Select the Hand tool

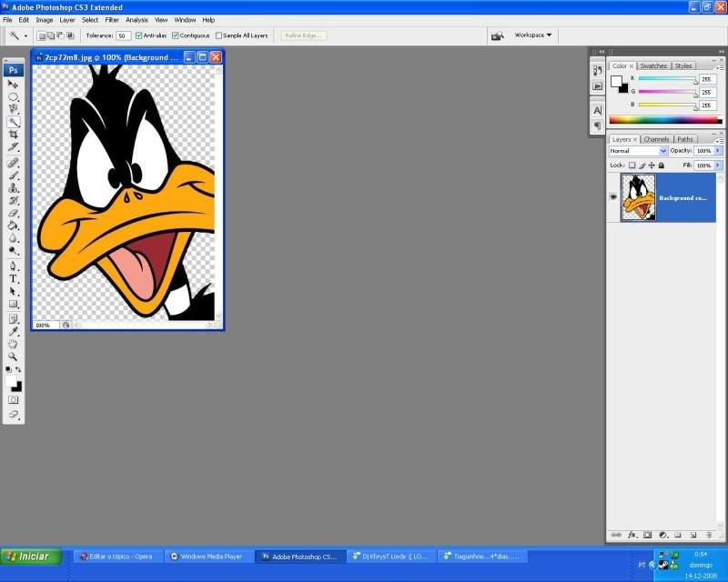(x=13, y=344)
